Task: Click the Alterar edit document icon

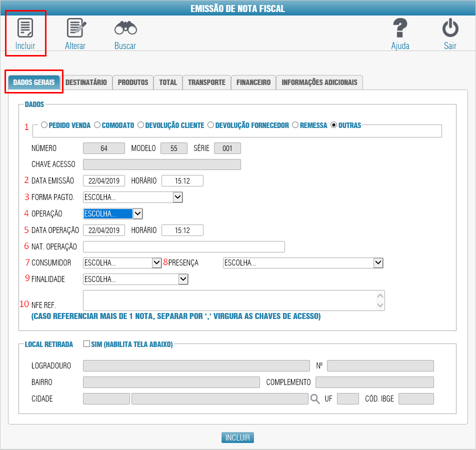Action: tap(76, 28)
